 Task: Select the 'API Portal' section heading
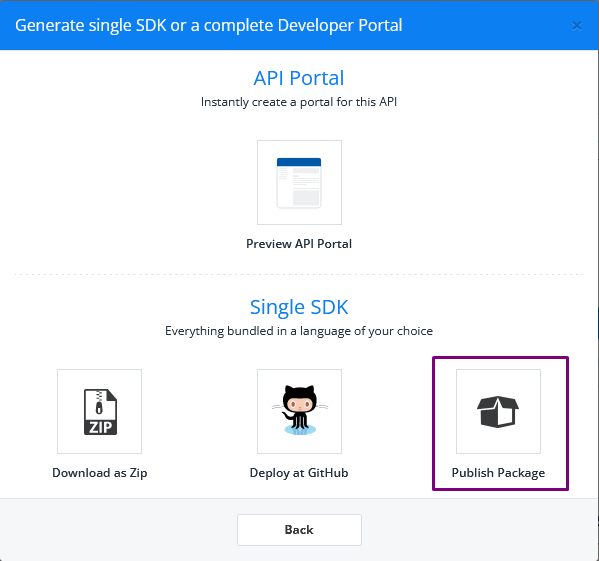299,78
